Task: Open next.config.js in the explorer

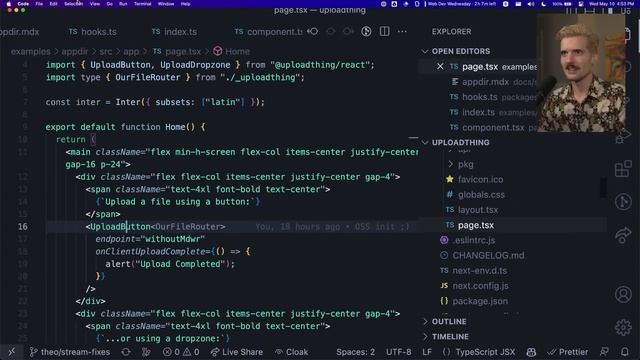Action: [x=480, y=286]
